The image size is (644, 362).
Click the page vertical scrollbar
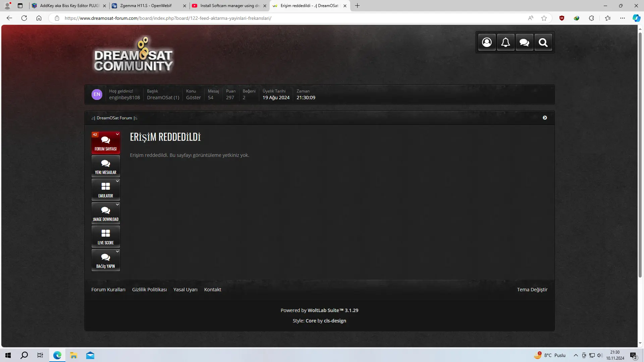[x=640, y=154]
